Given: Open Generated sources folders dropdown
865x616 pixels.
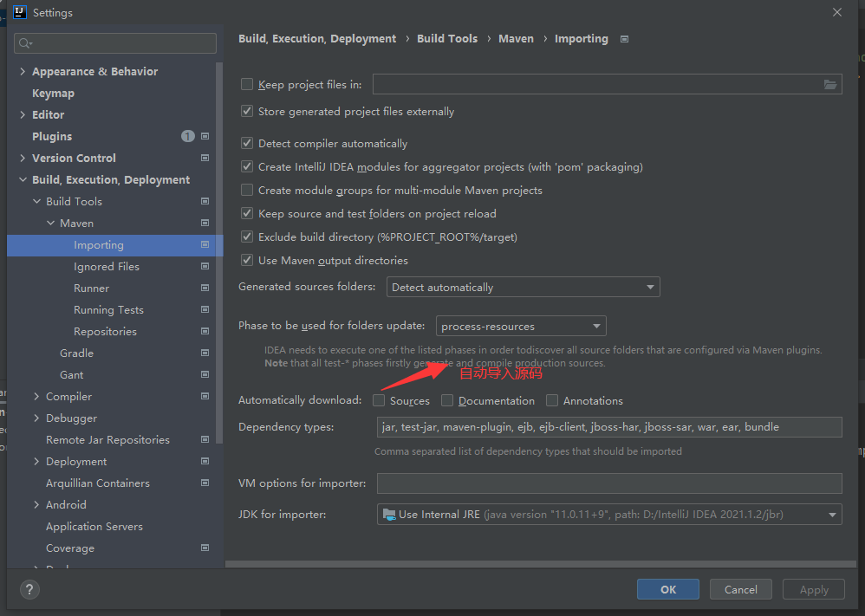Looking at the screenshot, I should pos(523,287).
